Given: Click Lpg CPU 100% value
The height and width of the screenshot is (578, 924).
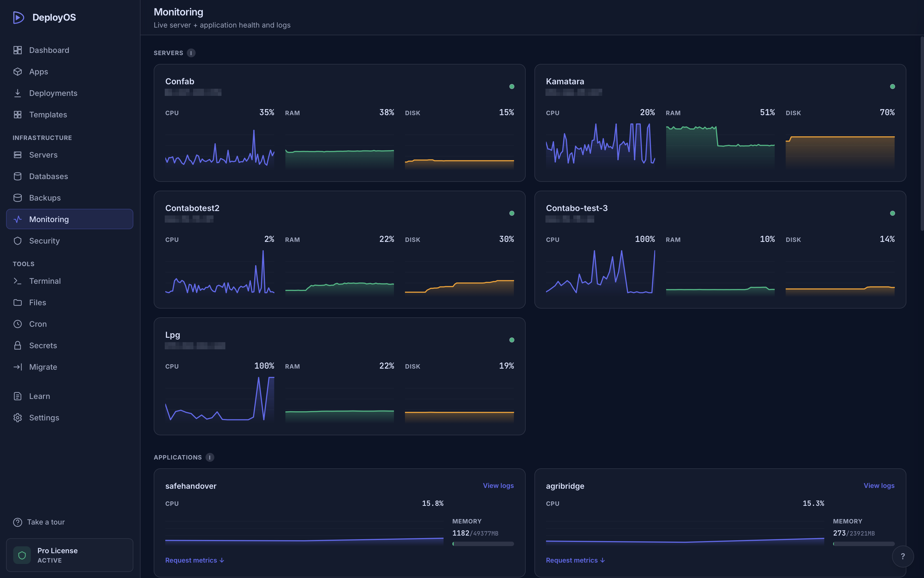Looking at the screenshot, I should pos(264,366).
